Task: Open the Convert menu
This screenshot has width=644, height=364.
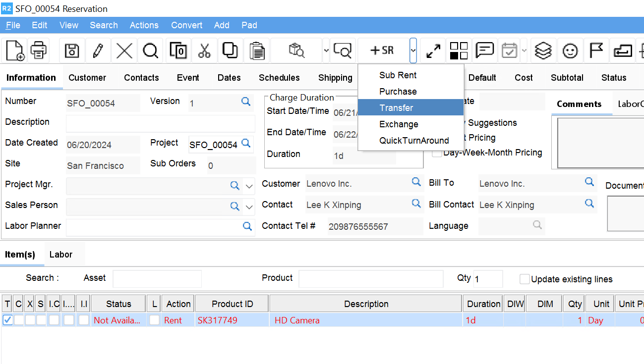Action: click(x=186, y=25)
